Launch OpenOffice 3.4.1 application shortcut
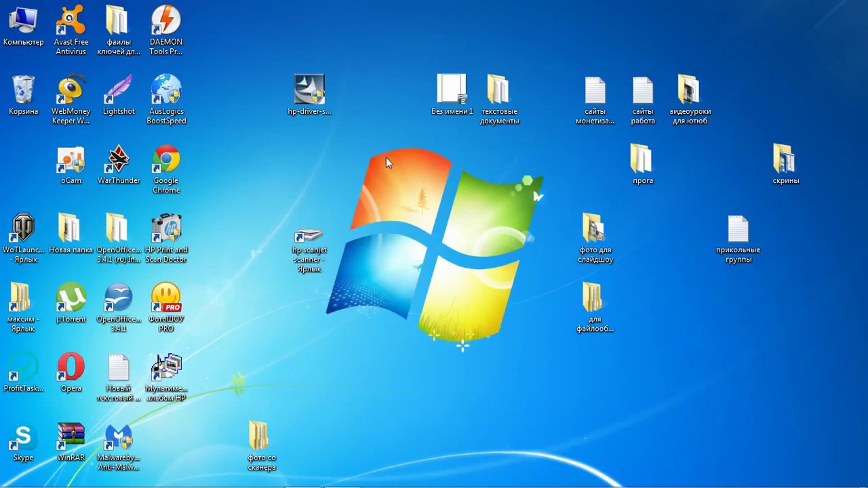 [119, 308]
